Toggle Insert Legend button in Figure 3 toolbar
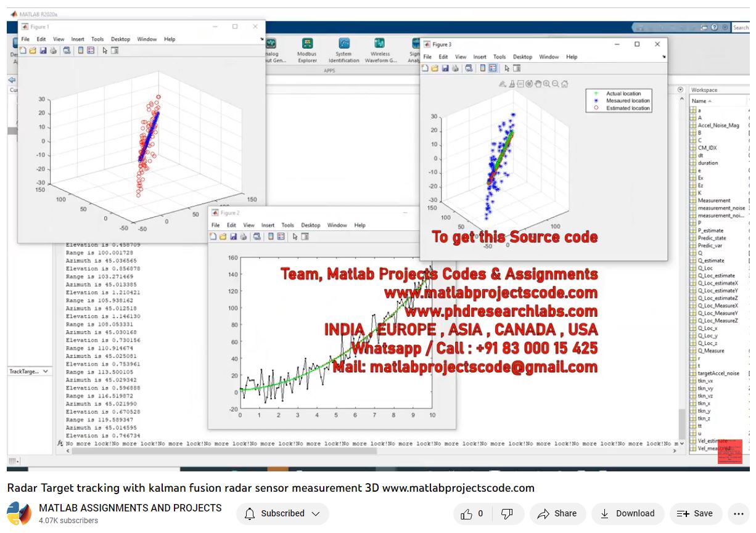The height and width of the screenshot is (533, 756). coord(493,68)
